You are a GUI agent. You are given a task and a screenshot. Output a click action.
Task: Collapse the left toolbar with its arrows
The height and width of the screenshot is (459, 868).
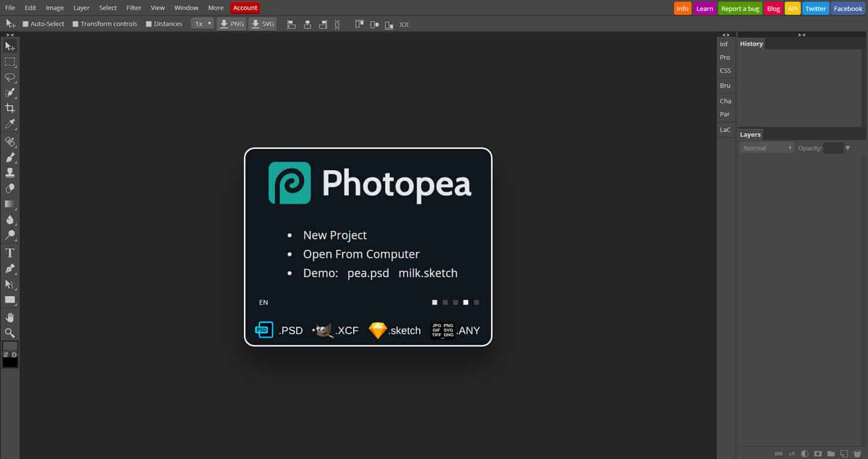[x=10, y=35]
